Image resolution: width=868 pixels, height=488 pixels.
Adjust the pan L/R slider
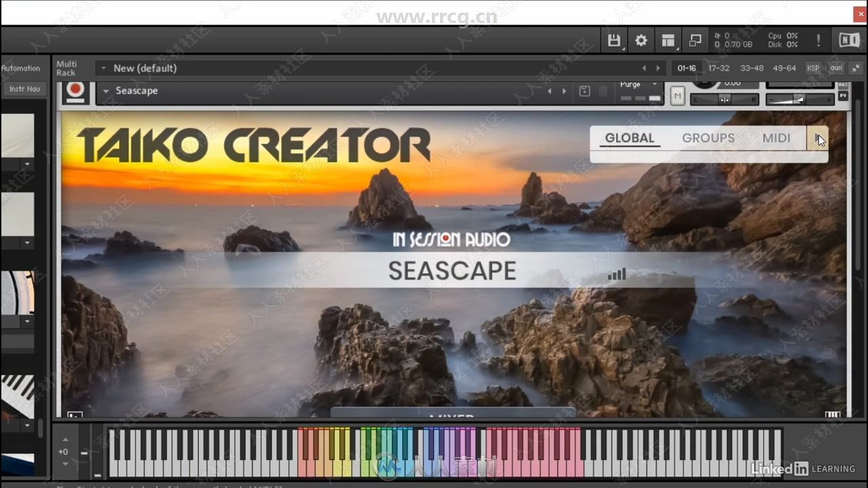click(x=725, y=100)
